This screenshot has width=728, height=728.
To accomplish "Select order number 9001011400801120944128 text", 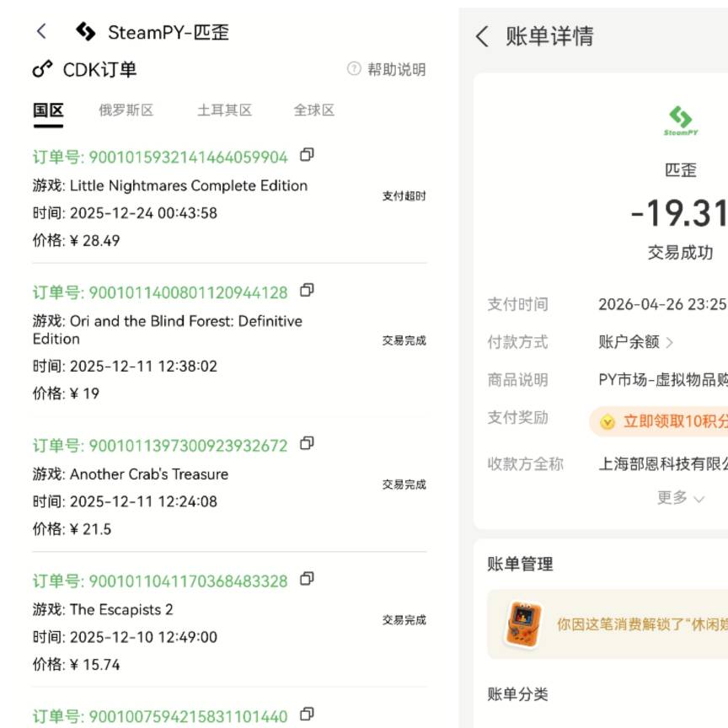I will tap(188, 293).
